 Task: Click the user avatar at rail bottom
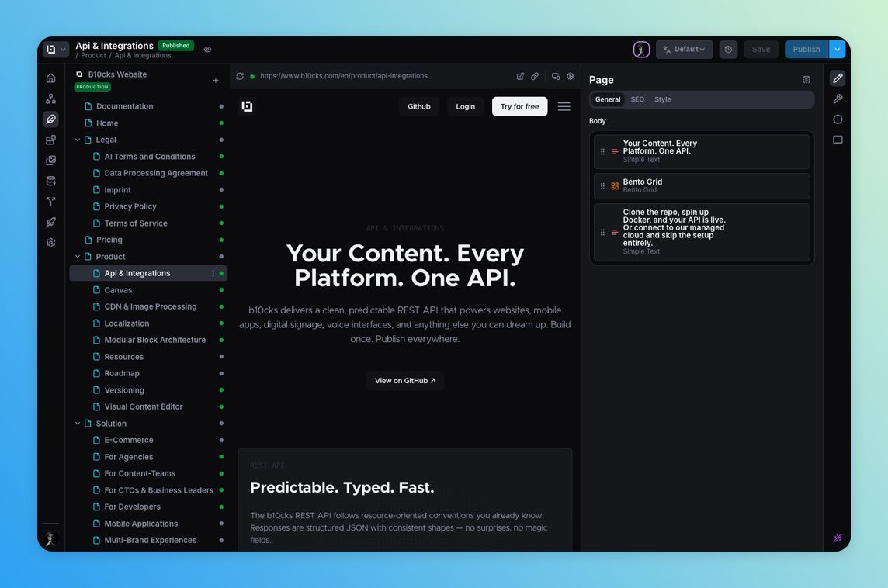[50, 538]
